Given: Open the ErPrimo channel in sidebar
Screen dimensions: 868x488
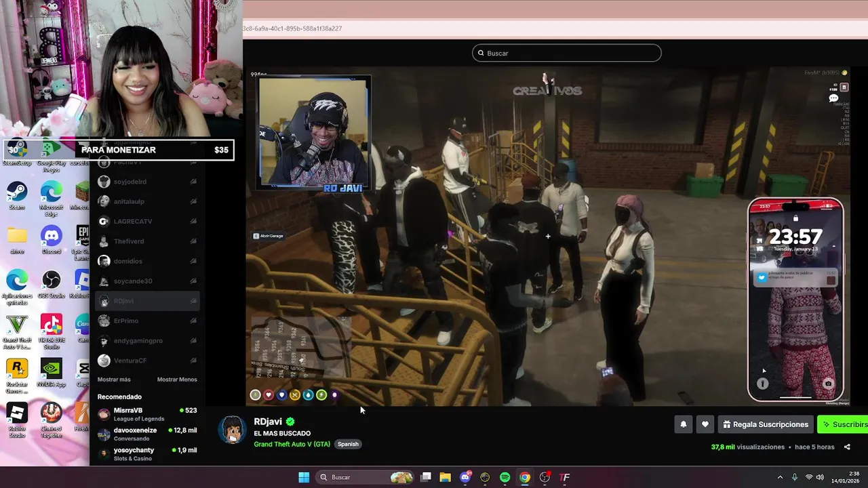Looking at the screenshot, I should 148,321.
